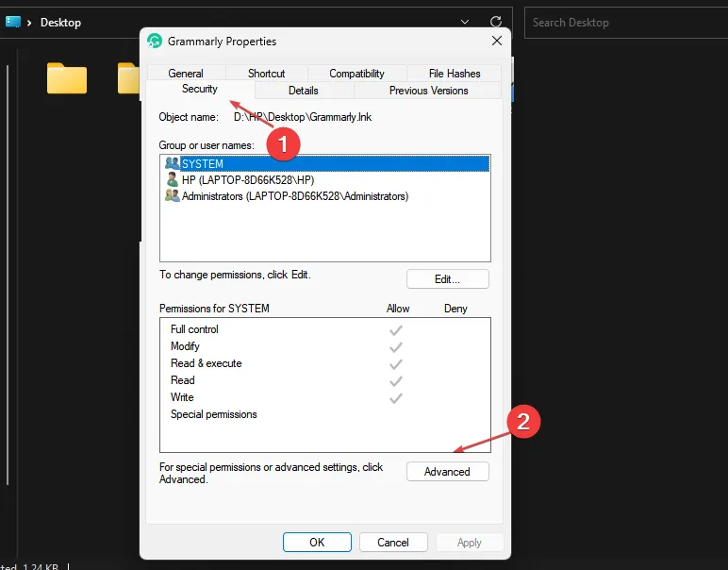Confirm with the OK button
This screenshot has height=570, width=728.
coord(317,542)
